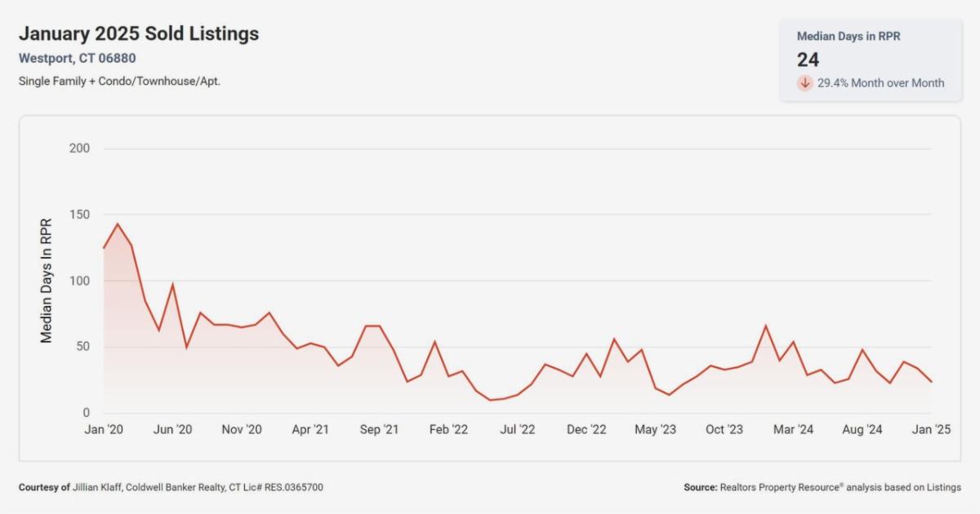Image resolution: width=980 pixels, height=514 pixels.
Task: Click the Dec '22 axis label
Action: tap(587, 430)
